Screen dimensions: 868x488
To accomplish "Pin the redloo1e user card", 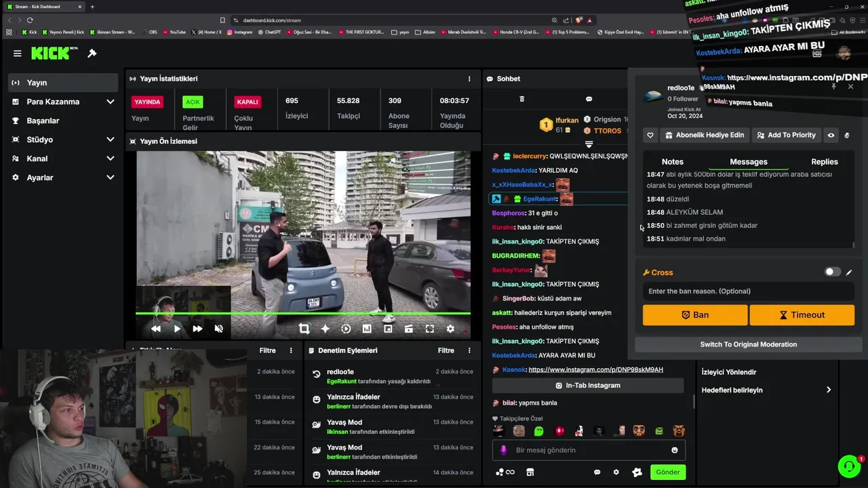I will pos(833,87).
